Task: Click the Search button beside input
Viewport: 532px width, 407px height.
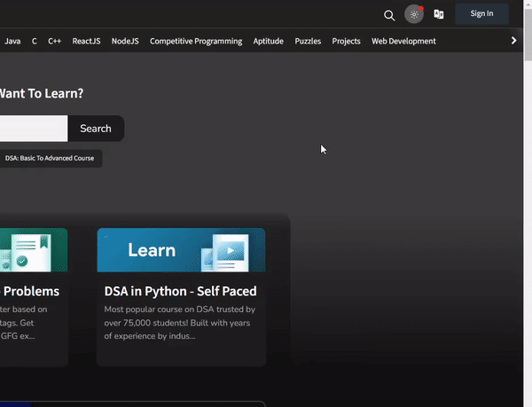Action: (x=96, y=129)
